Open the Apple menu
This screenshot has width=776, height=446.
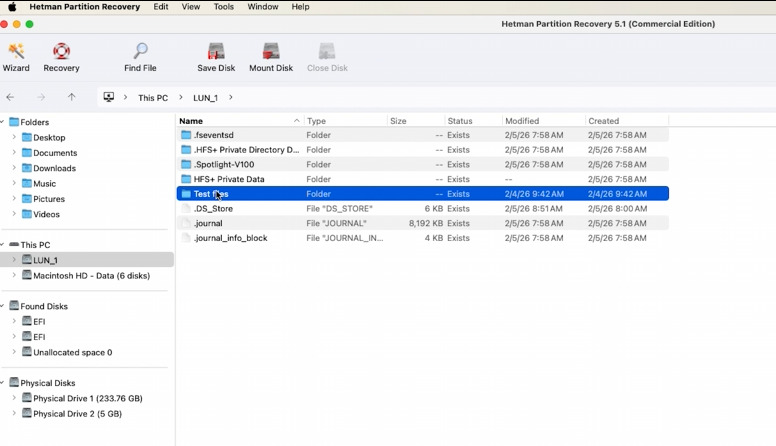[x=12, y=7]
